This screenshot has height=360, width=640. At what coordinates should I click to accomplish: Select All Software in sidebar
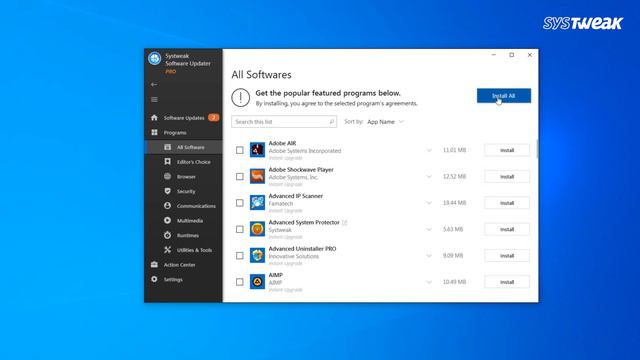point(184,147)
